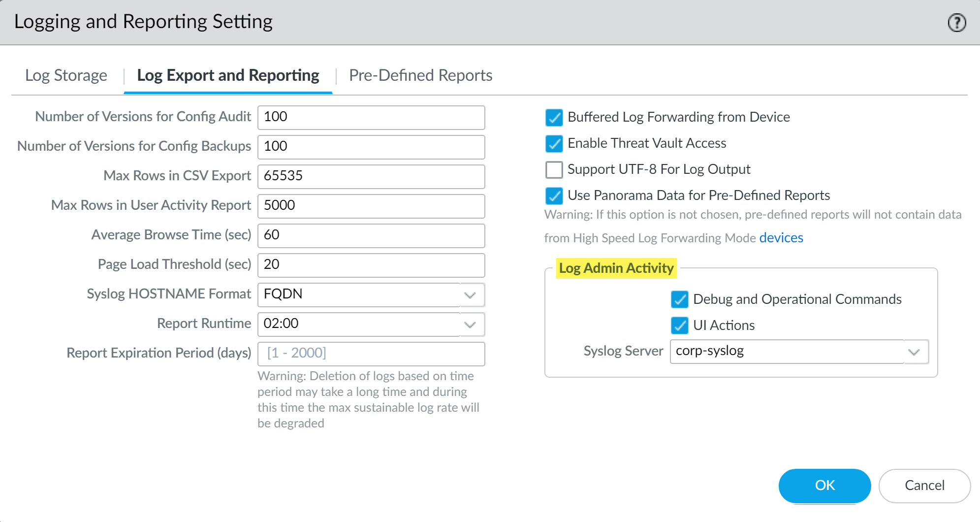980x522 pixels.
Task: Toggle Use Panorama Data for Pre-Defined Reports
Action: 554,196
